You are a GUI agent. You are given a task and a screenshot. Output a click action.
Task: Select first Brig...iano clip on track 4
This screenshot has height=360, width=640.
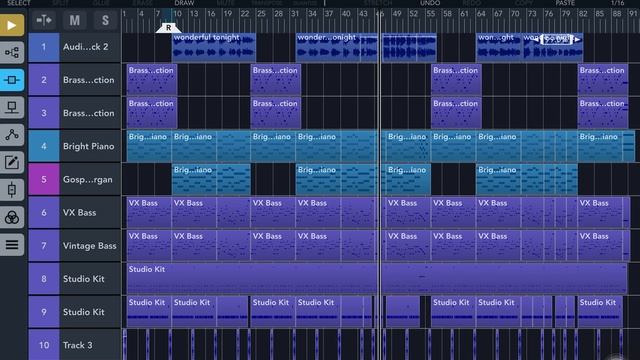coord(149,146)
